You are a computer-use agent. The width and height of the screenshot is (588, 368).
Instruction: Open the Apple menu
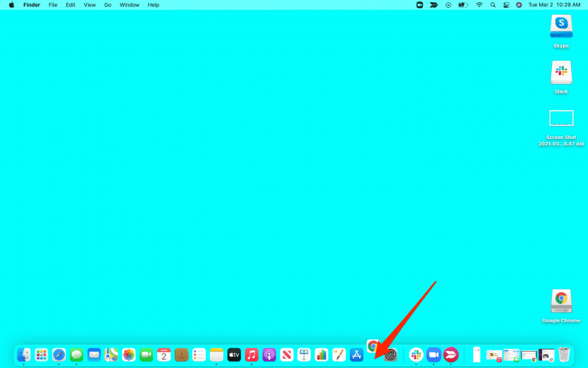tap(11, 5)
